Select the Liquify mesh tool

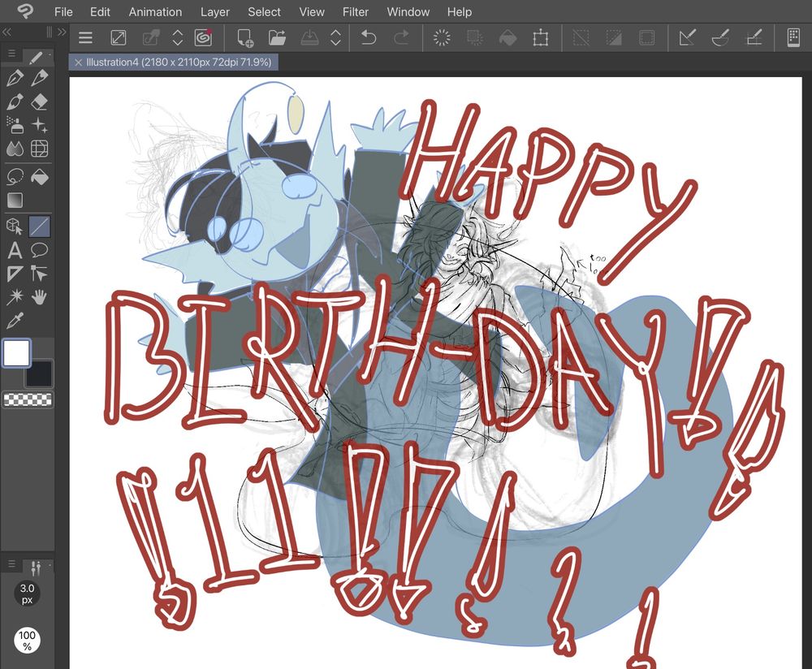click(39, 149)
